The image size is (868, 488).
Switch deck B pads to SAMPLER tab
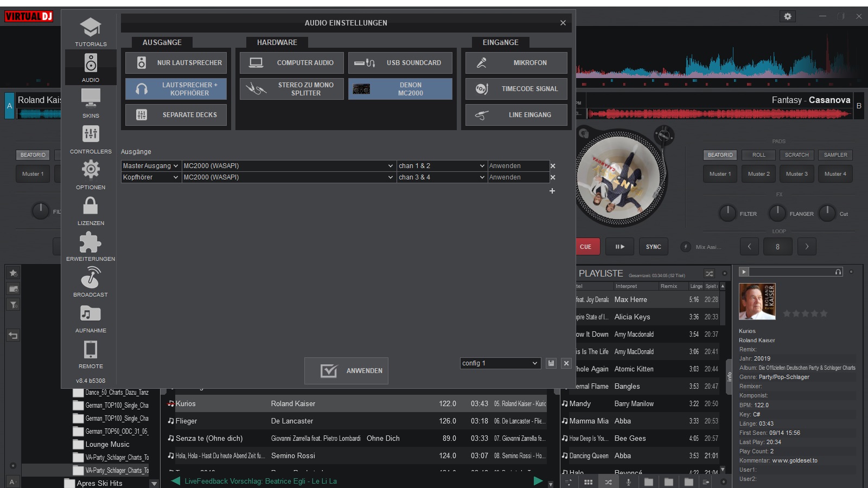click(835, 155)
